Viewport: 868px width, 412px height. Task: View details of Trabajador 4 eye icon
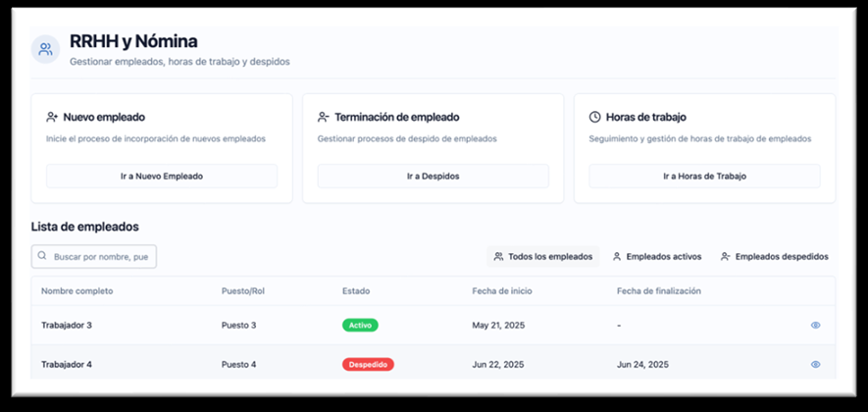click(x=815, y=364)
